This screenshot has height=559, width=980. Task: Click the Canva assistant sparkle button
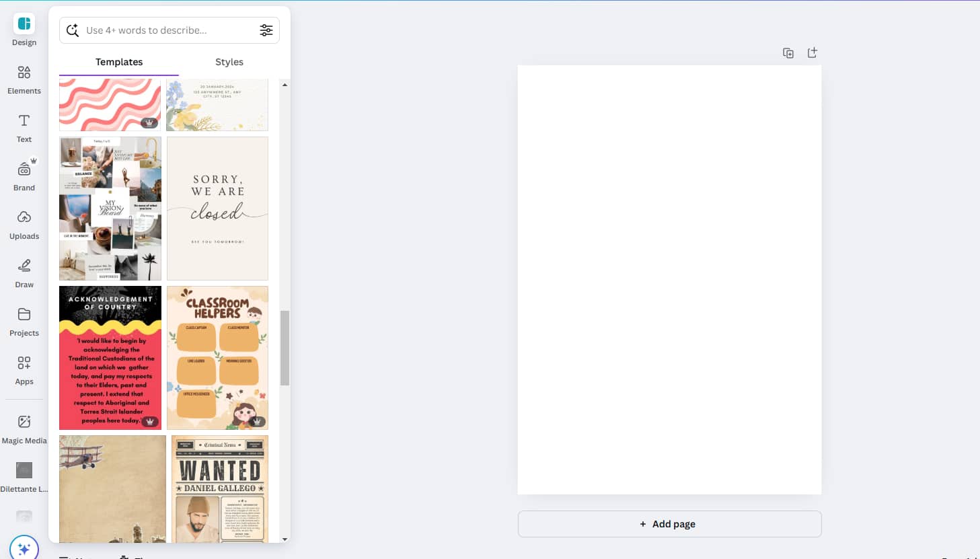click(x=24, y=548)
